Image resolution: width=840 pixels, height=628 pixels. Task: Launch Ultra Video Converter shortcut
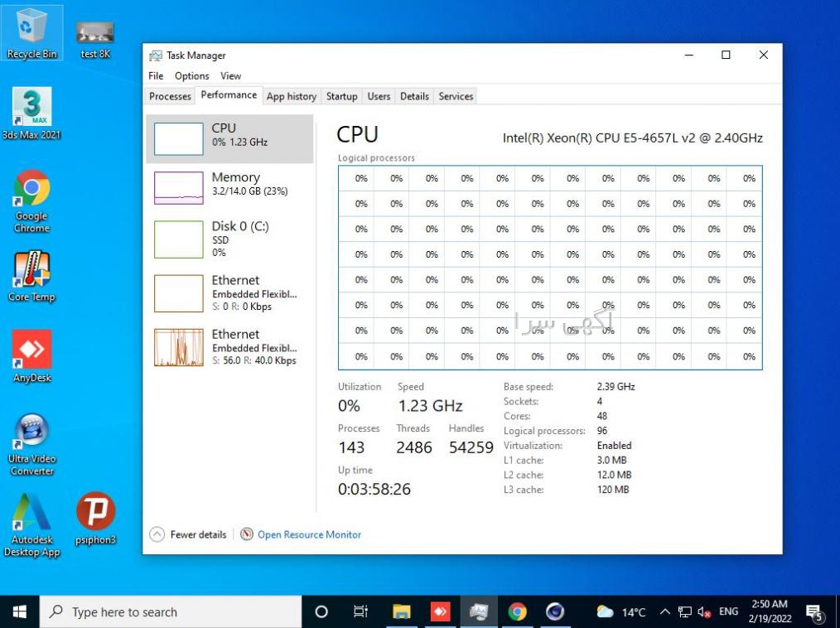click(x=31, y=444)
